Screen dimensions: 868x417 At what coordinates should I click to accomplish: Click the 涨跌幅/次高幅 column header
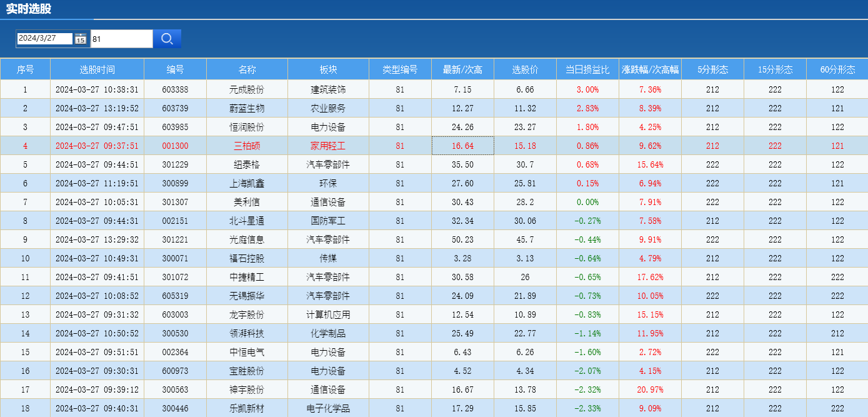[650, 69]
